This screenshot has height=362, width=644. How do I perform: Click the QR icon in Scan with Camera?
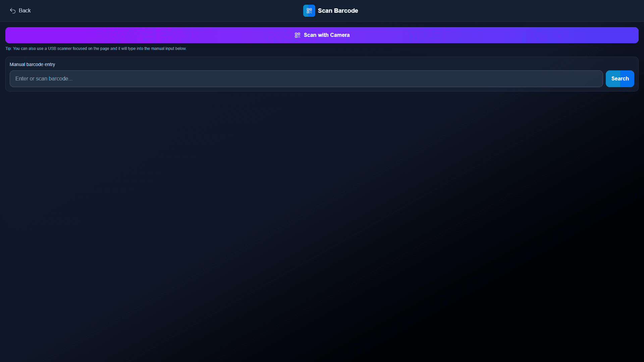point(298,35)
